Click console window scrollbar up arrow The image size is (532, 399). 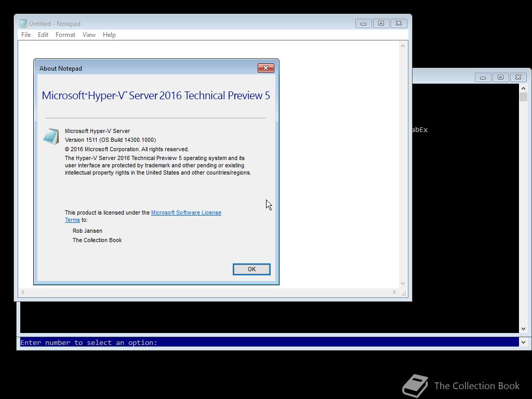(x=523, y=88)
